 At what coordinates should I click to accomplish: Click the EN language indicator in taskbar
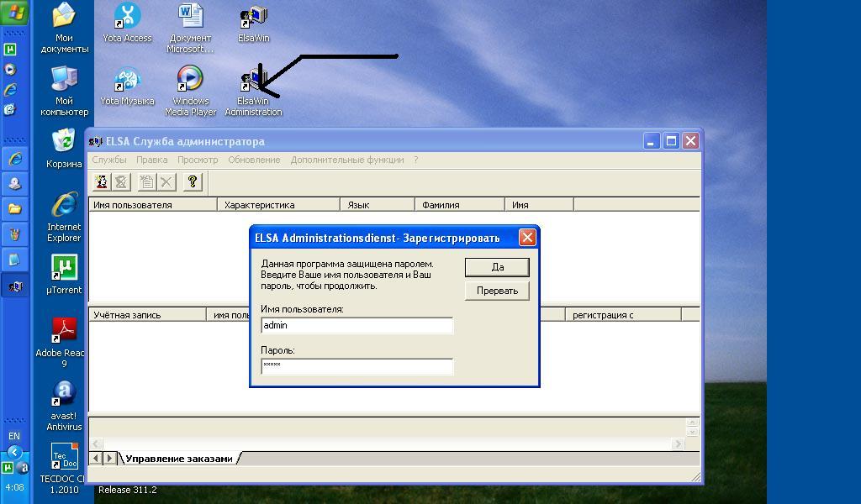point(14,436)
